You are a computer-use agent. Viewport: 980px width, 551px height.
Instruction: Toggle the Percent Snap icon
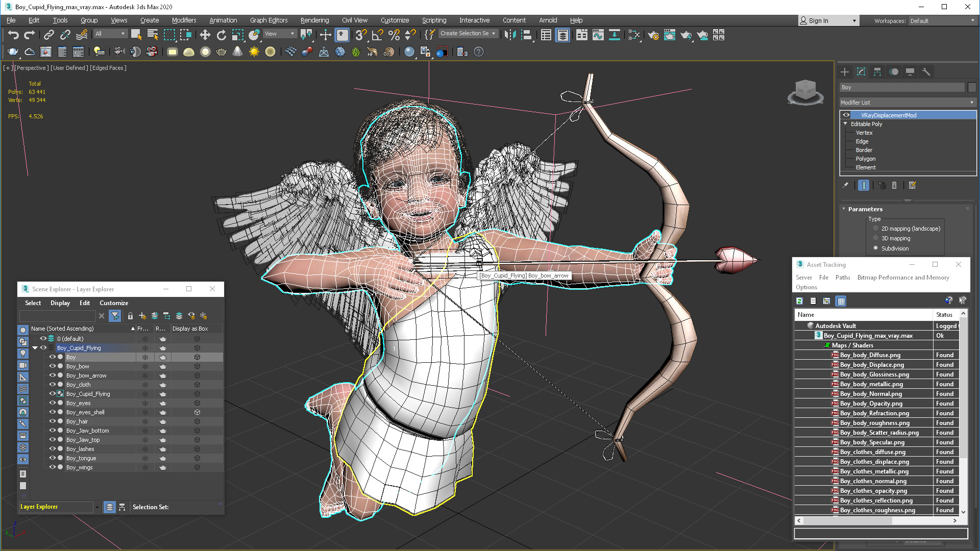pos(394,35)
